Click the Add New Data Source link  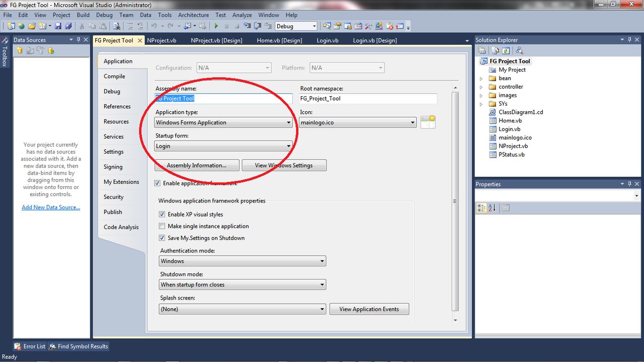point(51,207)
